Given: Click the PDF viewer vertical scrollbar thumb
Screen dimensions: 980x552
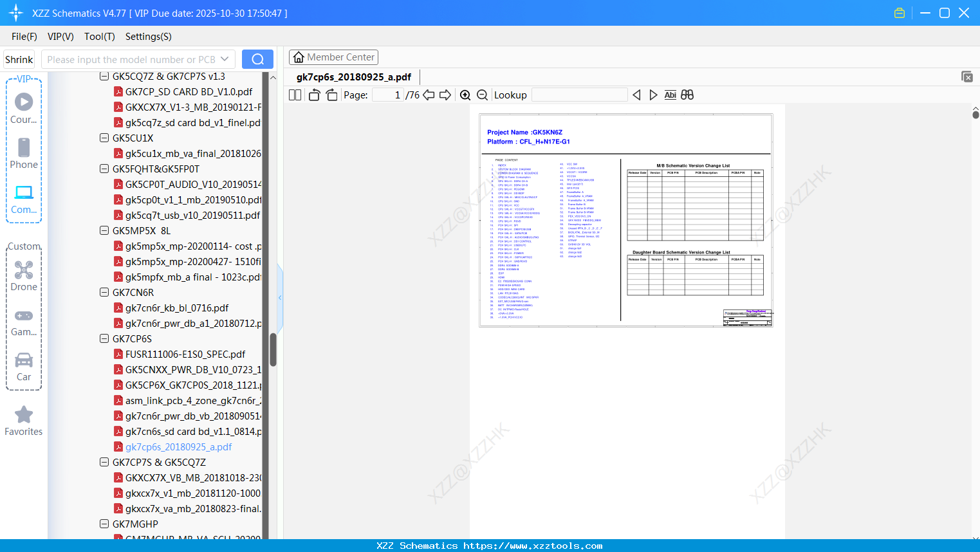Looking at the screenshot, I should click(x=975, y=115).
